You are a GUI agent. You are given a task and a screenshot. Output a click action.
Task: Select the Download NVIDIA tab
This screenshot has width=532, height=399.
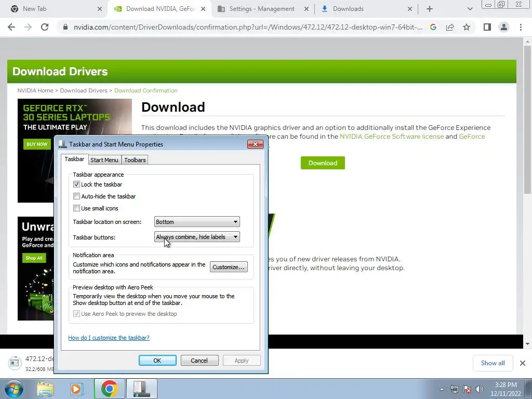pyautogui.click(x=159, y=9)
